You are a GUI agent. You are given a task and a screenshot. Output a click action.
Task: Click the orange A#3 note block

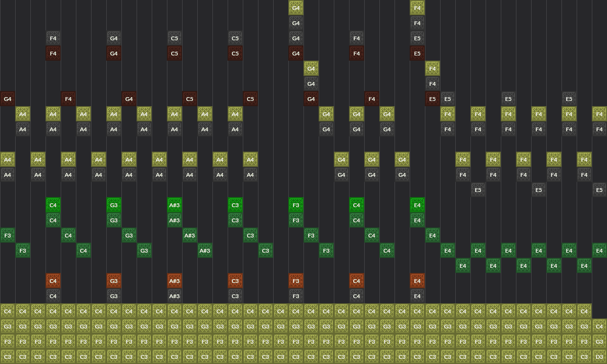(175, 281)
